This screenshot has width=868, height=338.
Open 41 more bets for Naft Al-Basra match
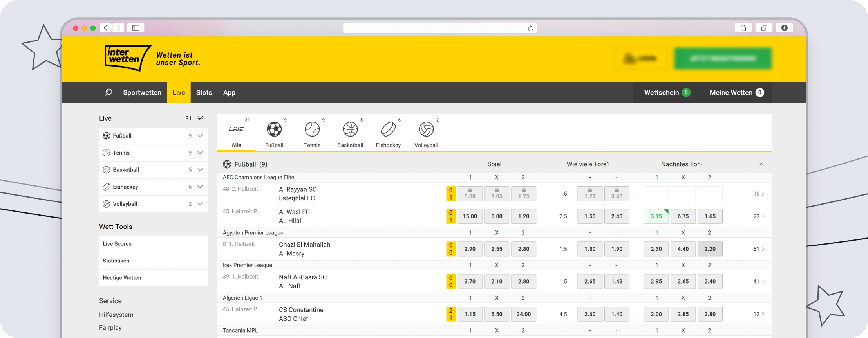759,281
